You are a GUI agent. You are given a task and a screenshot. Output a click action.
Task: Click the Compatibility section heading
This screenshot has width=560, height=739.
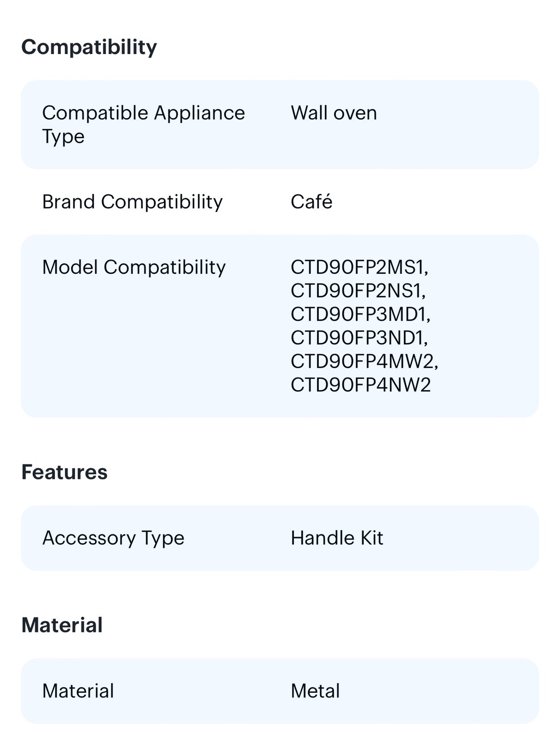pyautogui.click(x=89, y=47)
